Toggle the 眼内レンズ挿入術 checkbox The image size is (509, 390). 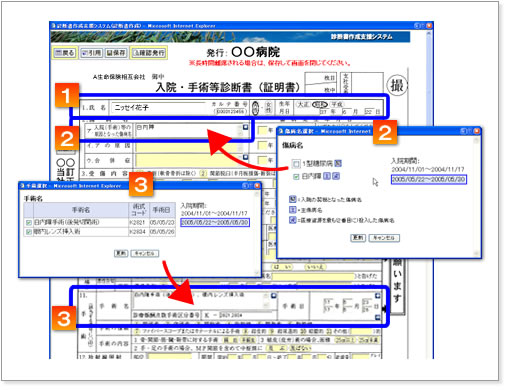click(29, 232)
